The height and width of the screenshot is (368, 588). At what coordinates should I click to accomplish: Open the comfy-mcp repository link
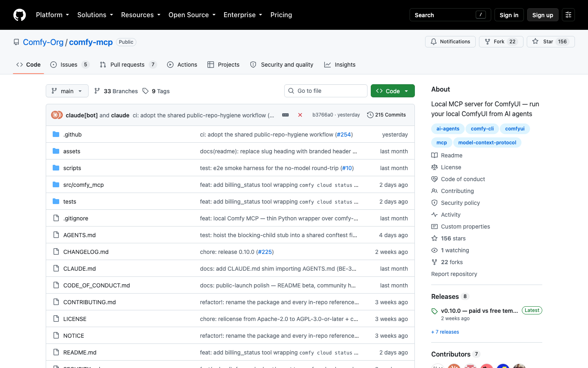pos(91,42)
